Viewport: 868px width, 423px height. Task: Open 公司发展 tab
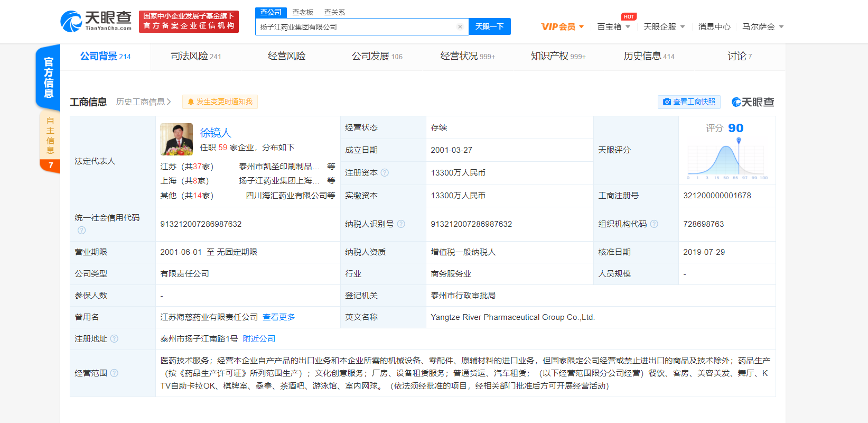pos(377,56)
